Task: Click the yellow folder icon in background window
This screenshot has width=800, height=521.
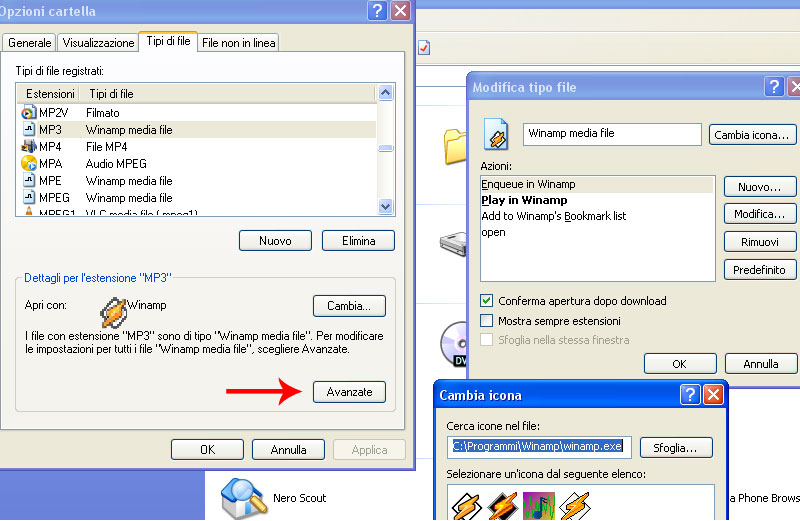Action: click(455, 146)
